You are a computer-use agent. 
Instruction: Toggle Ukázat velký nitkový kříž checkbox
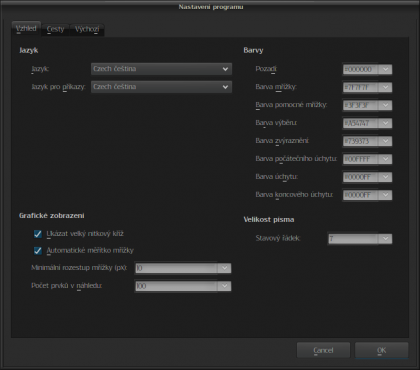tap(38, 234)
